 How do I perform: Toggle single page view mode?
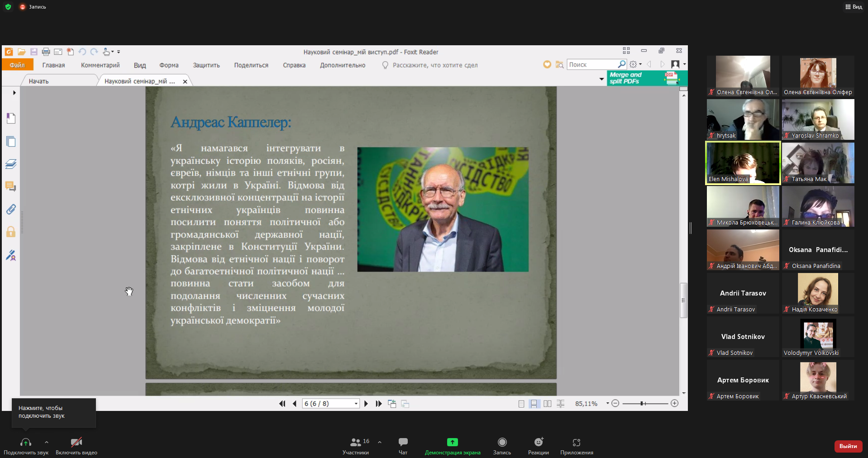pos(521,404)
